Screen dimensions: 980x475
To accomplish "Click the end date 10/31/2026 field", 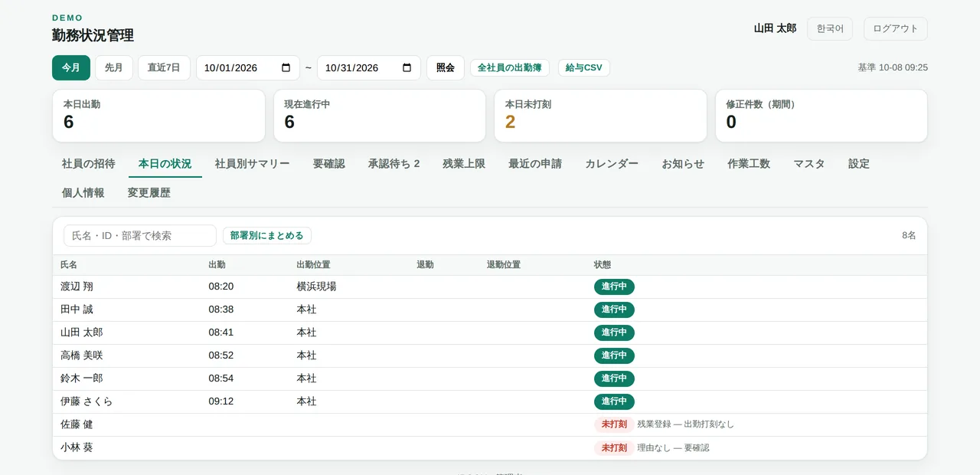I will [369, 67].
